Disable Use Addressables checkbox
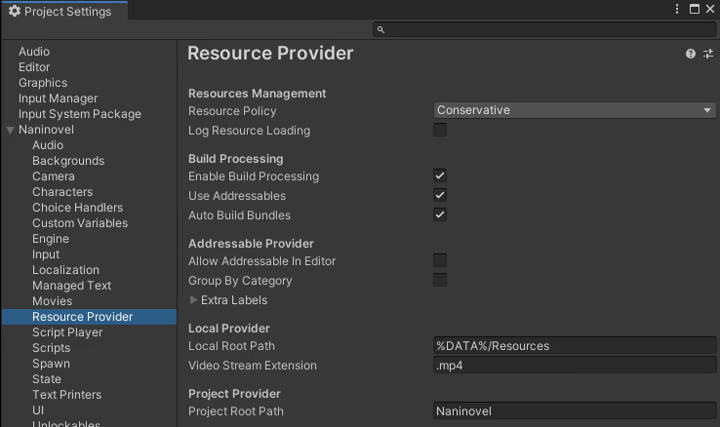This screenshot has height=427, width=720. coord(440,195)
